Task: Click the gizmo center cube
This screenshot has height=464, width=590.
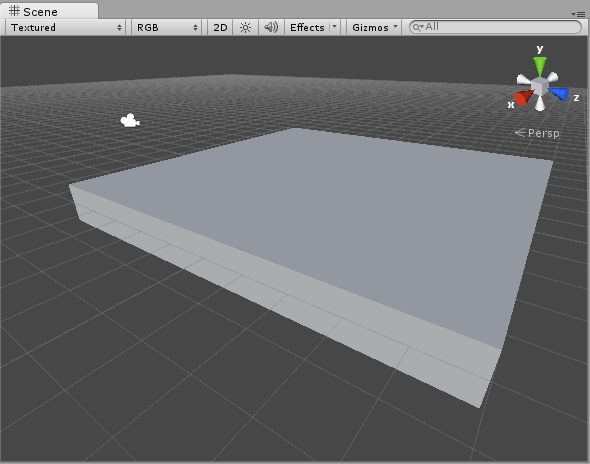Action: coord(540,87)
